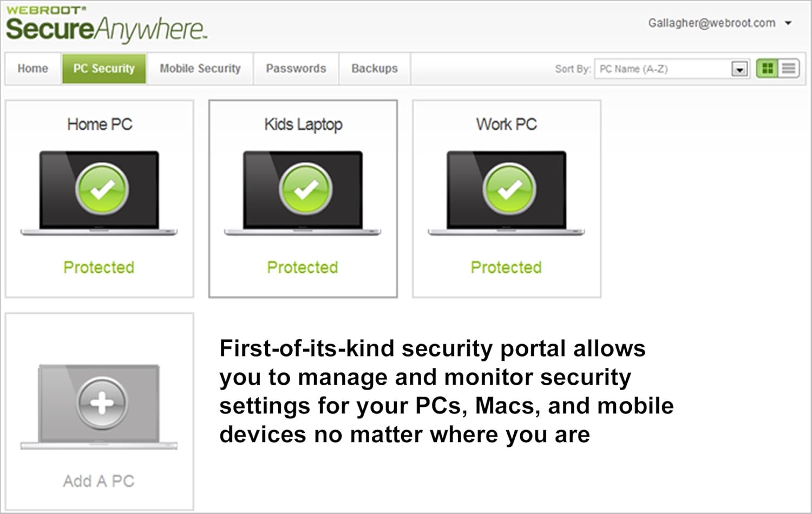Click the Add A PC plus icon
This screenshot has width=812, height=514.
(x=102, y=403)
